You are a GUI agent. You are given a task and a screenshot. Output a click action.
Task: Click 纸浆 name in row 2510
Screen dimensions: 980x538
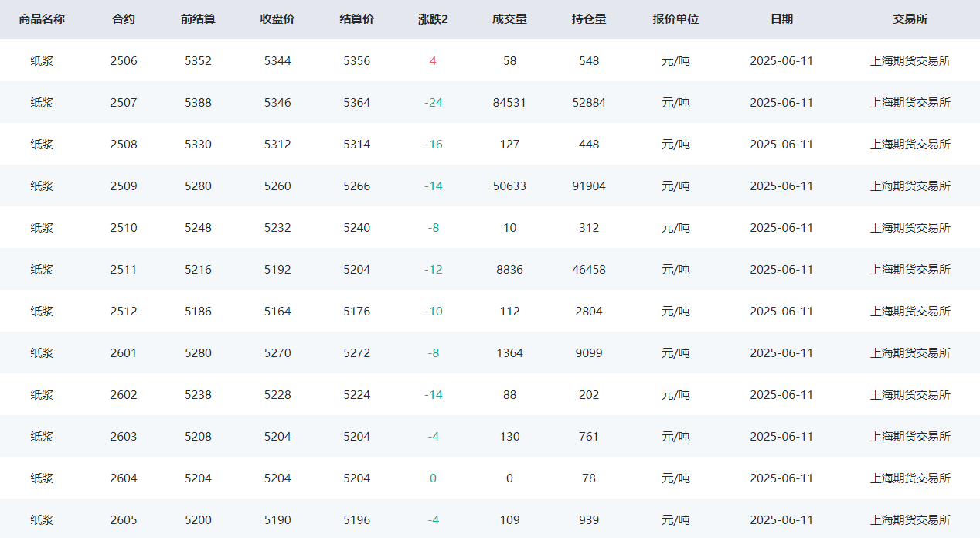pos(42,228)
